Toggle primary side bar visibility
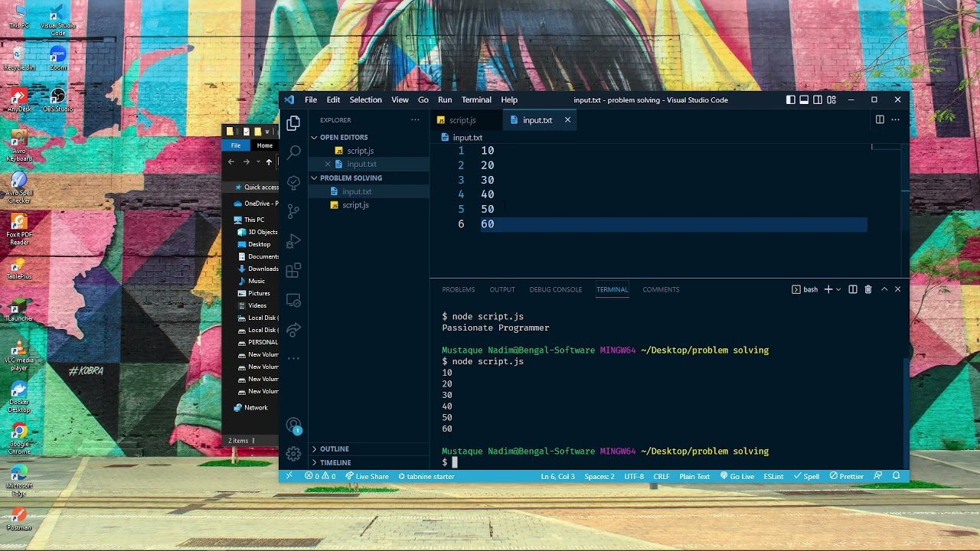 [790, 99]
